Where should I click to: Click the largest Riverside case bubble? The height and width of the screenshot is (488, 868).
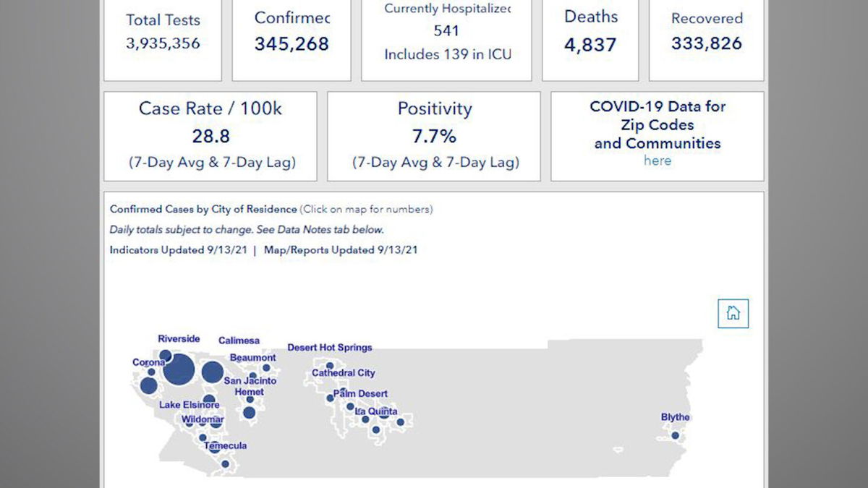tap(179, 369)
